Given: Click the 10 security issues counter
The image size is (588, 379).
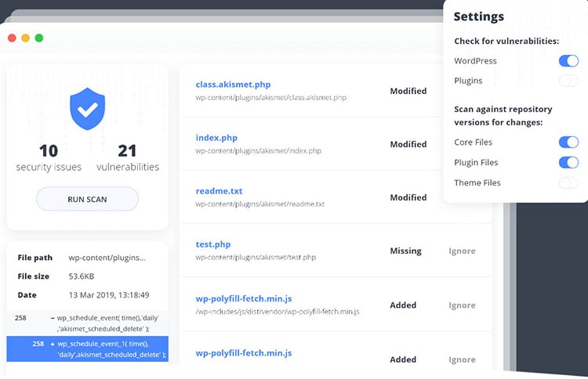Looking at the screenshot, I should click(x=49, y=157).
